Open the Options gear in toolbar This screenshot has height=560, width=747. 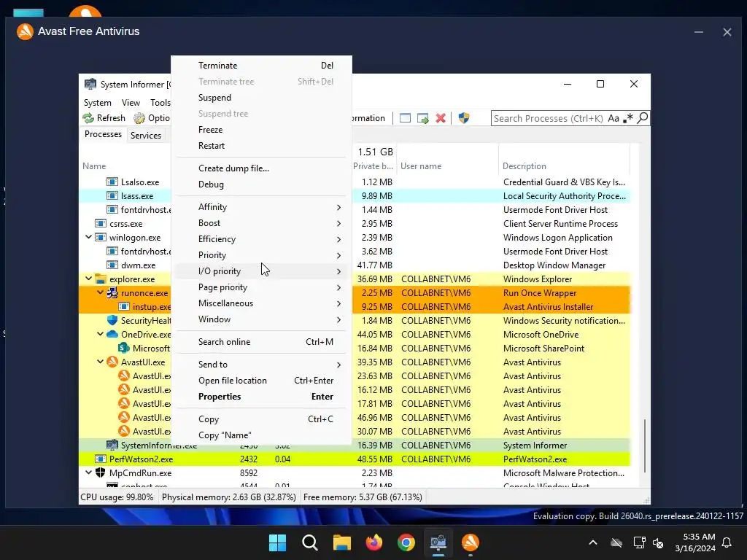[x=152, y=118]
